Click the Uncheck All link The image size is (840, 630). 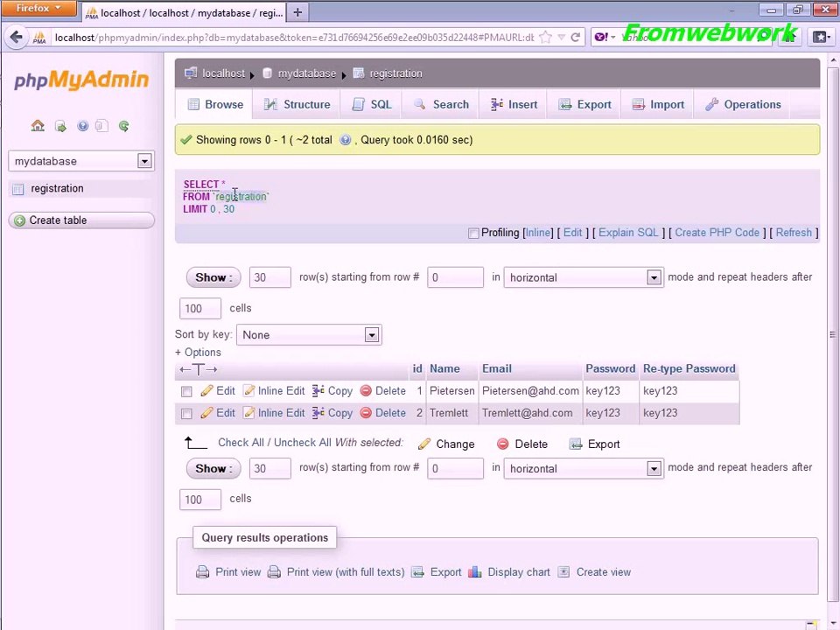303,443
